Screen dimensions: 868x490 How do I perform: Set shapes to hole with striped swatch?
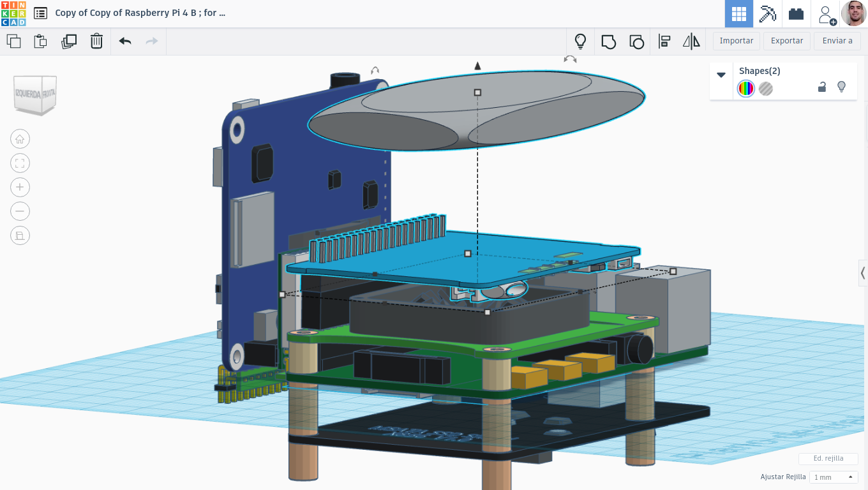[766, 89]
